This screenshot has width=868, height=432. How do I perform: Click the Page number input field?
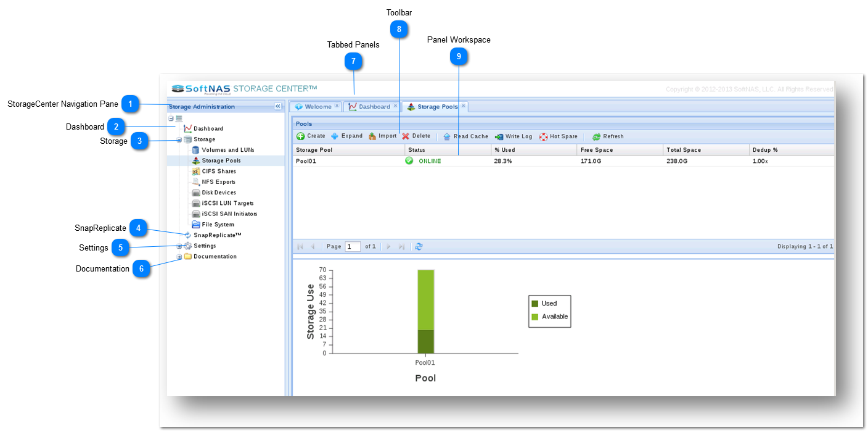point(352,246)
